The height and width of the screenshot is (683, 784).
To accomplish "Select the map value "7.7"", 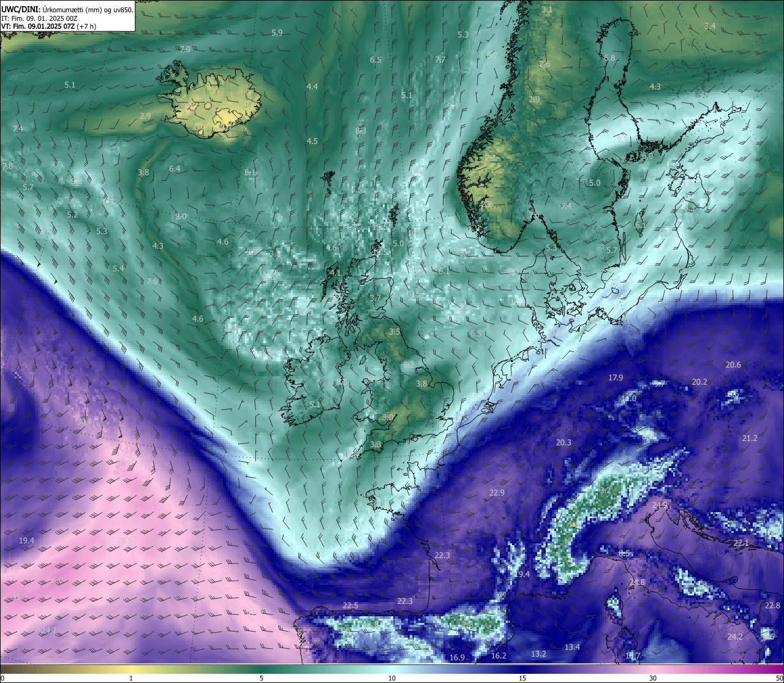I will 440,60.
